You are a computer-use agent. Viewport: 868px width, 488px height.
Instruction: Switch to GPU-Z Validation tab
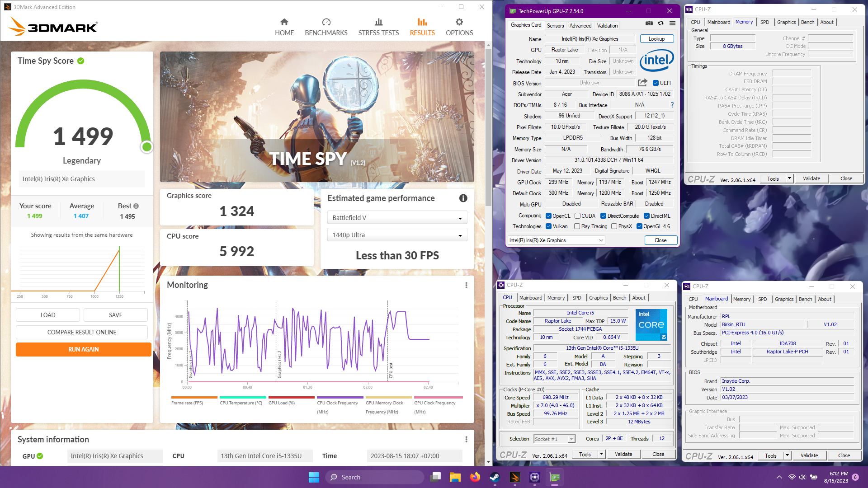point(607,26)
